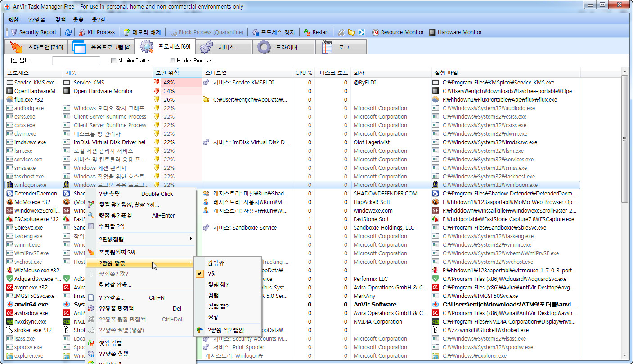Screen dimensions: 633x364
Task: Choose the Ctrl+N context menu entry
Action: click(140, 298)
